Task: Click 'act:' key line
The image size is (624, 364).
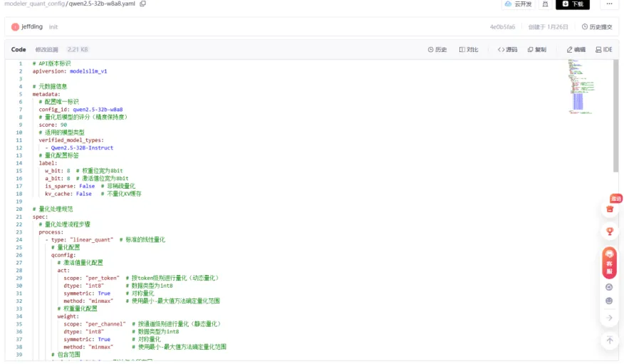Action: coord(63,270)
